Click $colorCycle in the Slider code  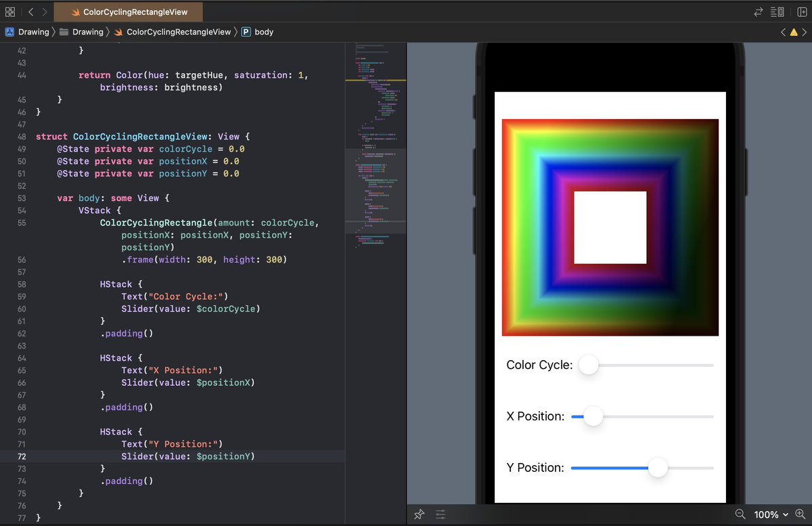coord(226,309)
